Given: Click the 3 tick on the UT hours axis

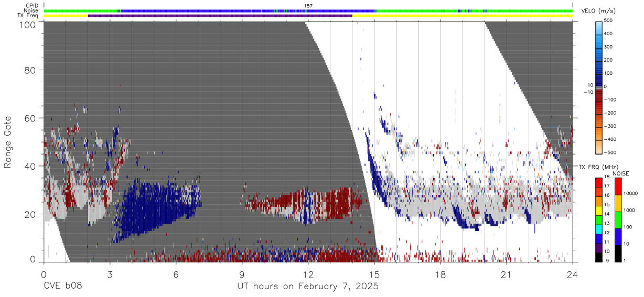Looking at the screenshot, I should click(110, 274).
